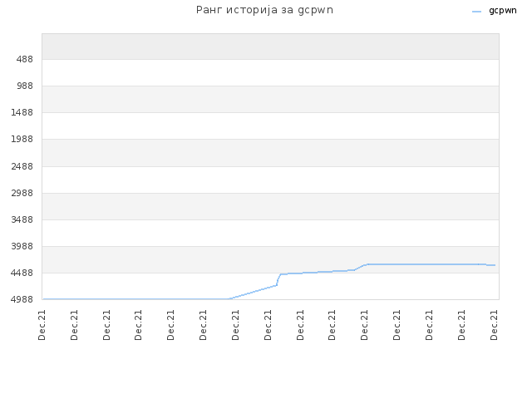Image resolution: width=532 pixels, height=399 pixels.
Task: Click the steep rise in the rank line
Action: click(278, 279)
